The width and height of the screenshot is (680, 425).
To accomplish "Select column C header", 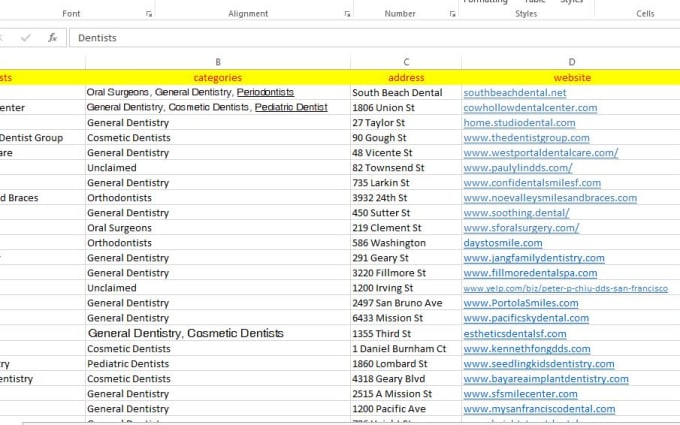I will (x=406, y=62).
